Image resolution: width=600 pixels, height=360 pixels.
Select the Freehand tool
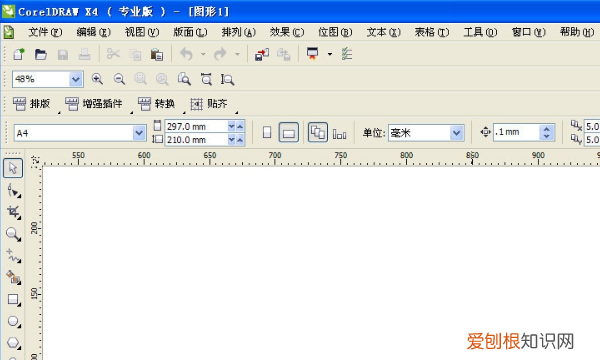tap(13, 256)
